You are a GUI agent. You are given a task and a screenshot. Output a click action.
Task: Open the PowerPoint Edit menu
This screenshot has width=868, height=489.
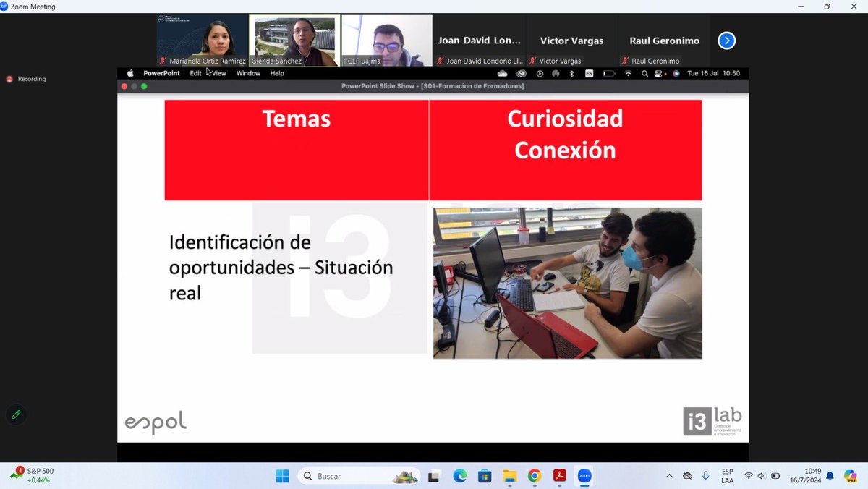(194, 73)
